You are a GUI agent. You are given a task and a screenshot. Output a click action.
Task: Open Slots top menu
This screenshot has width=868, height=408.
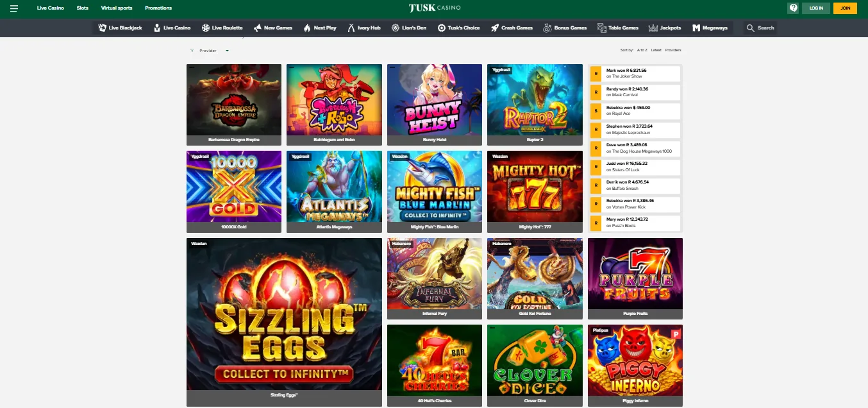(x=83, y=8)
